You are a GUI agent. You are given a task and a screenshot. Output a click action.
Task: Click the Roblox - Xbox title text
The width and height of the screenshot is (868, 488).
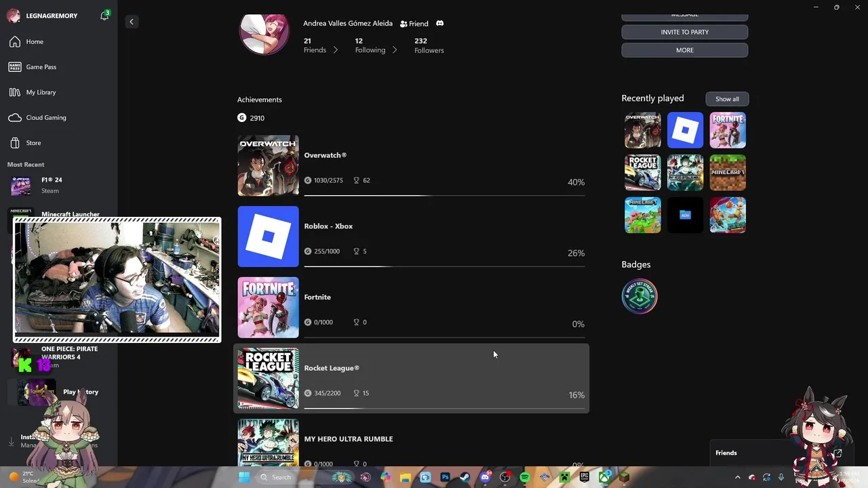(x=328, y=226)
